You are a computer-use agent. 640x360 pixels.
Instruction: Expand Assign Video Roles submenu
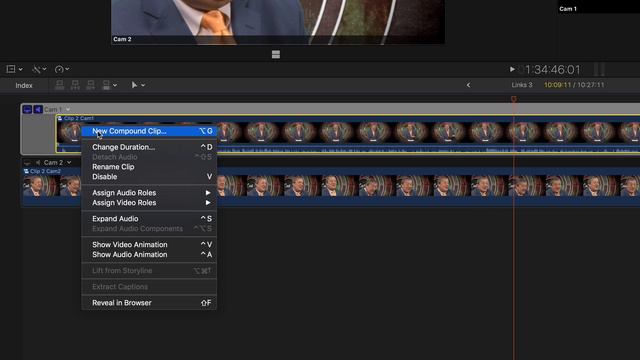click(149, 202)
